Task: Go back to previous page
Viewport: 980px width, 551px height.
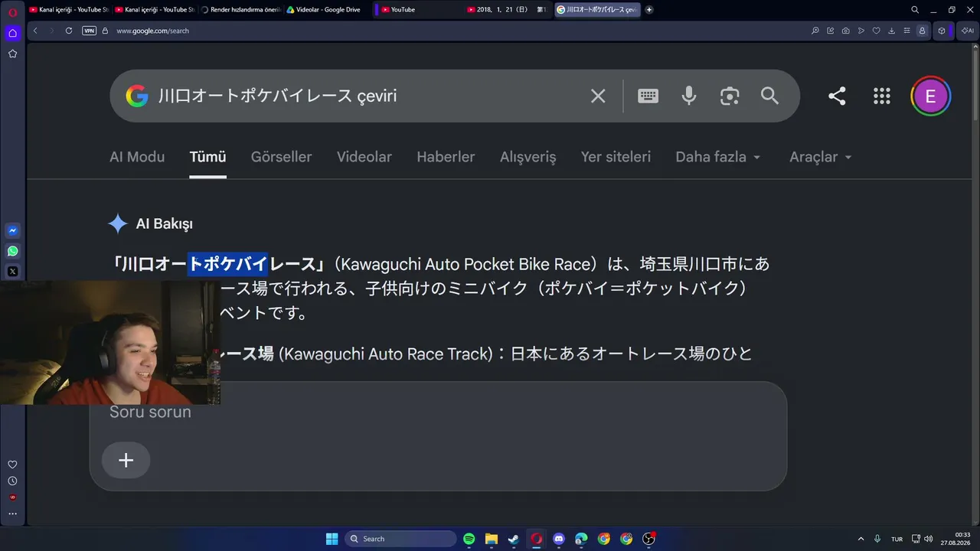Action: click(35, 31)
